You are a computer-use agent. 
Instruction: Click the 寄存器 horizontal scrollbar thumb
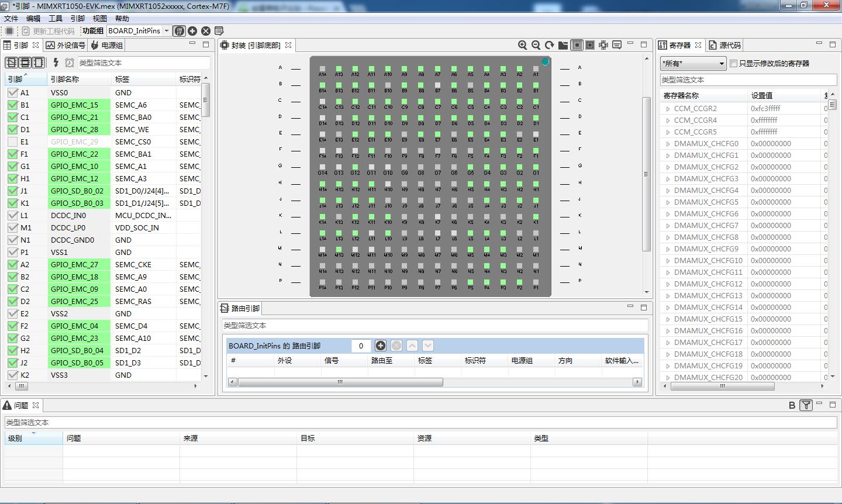(722, 386)
